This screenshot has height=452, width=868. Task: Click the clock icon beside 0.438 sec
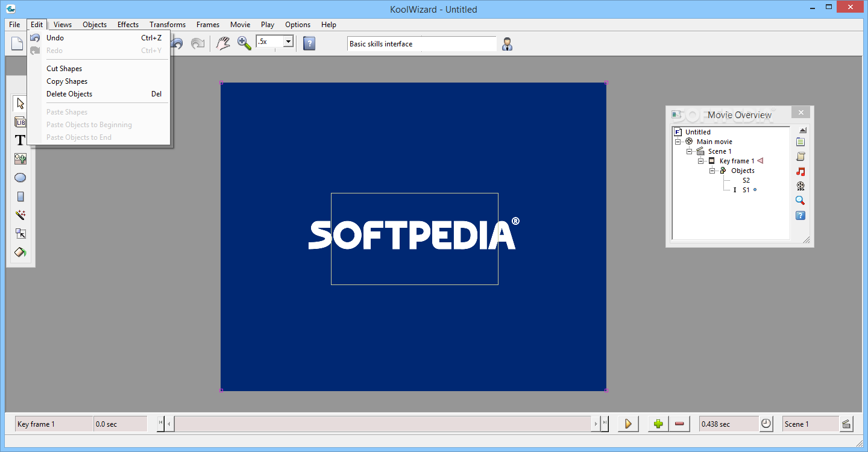[766, 424]
